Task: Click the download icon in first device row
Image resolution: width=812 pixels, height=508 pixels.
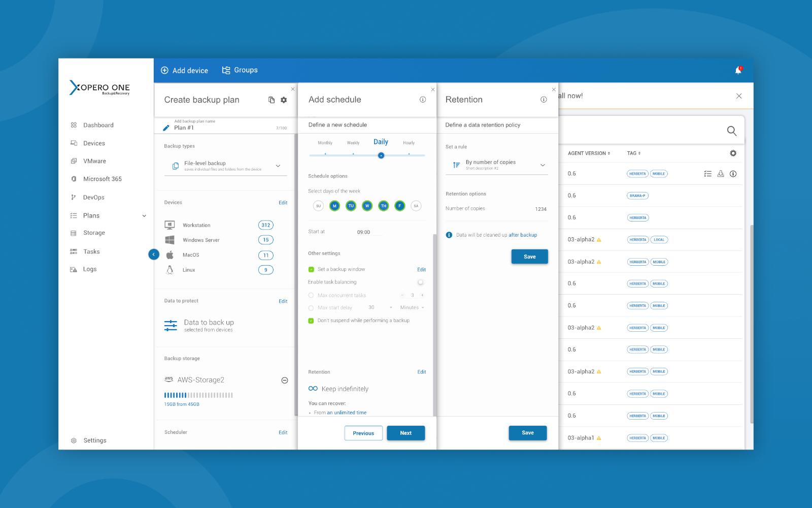Action: coord(720,174)
